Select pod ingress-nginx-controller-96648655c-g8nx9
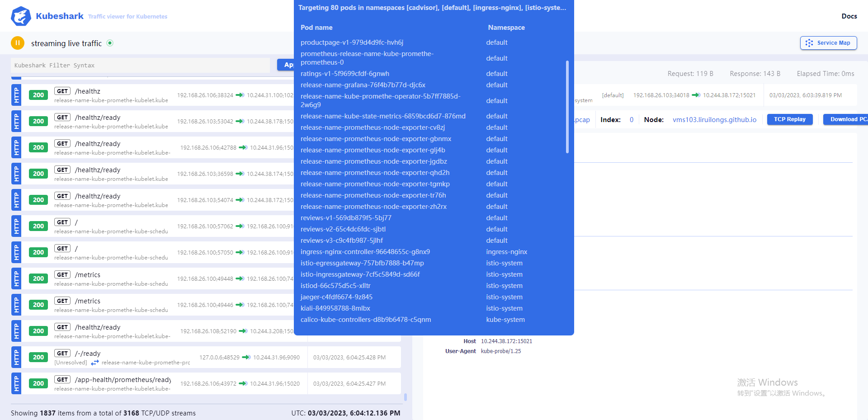Viewport: 868px width, 420px height. click(365, 252)
